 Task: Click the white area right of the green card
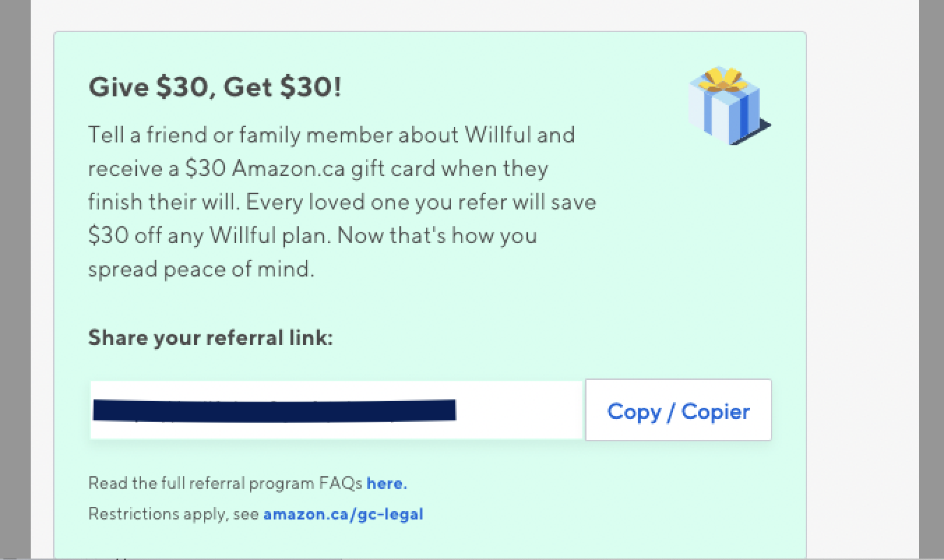coord(862,279)
